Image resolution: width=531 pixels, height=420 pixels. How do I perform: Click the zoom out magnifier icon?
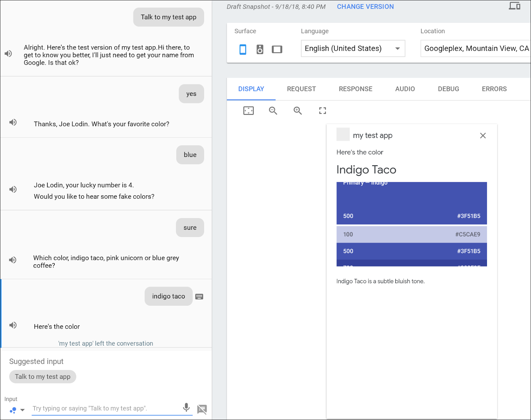tap(273, 111)
